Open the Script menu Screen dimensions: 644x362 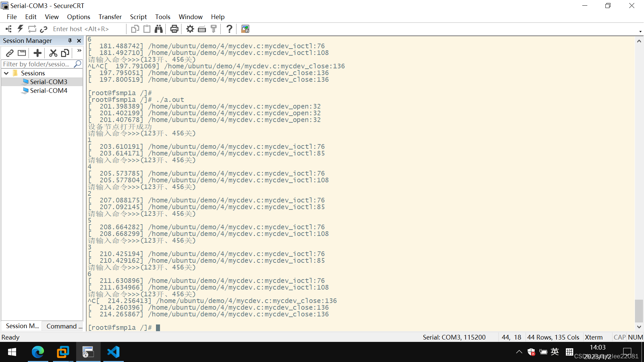(x=138, y=17)
